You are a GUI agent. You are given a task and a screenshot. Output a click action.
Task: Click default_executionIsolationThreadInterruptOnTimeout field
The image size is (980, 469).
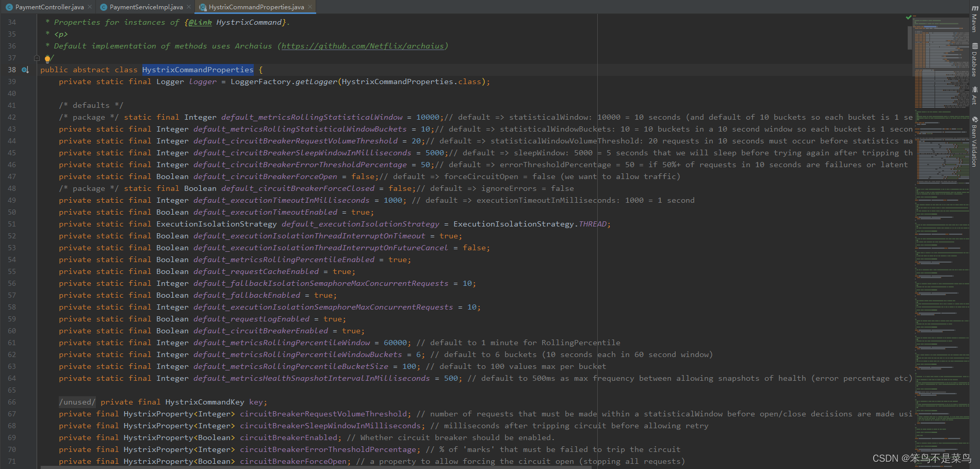click(309, 236)
